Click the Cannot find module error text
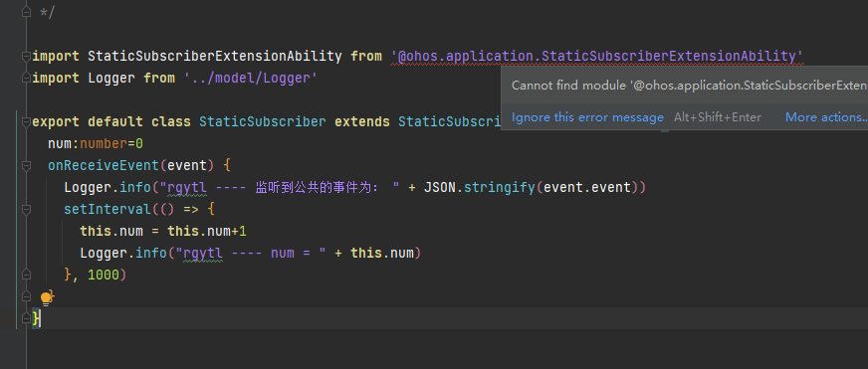The width and height of the screenshot is (868, 369). click(689, 86)
